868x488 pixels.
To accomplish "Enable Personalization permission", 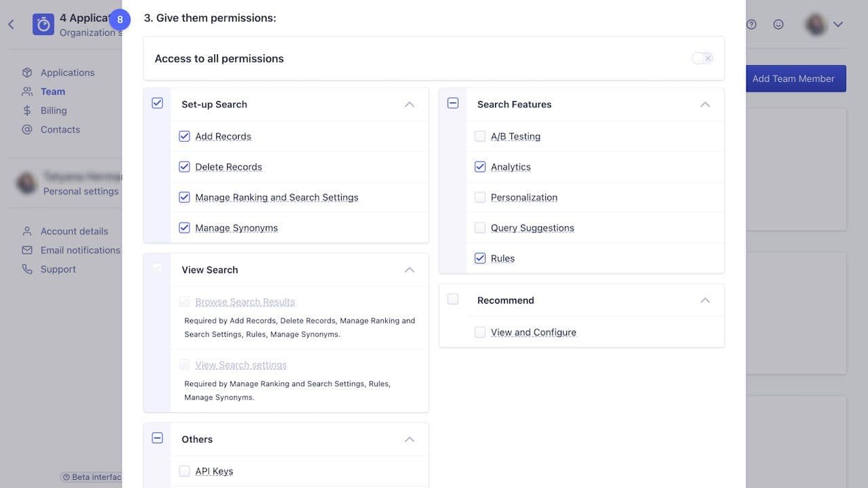I will pyautogui.click(x=480, y=197).
